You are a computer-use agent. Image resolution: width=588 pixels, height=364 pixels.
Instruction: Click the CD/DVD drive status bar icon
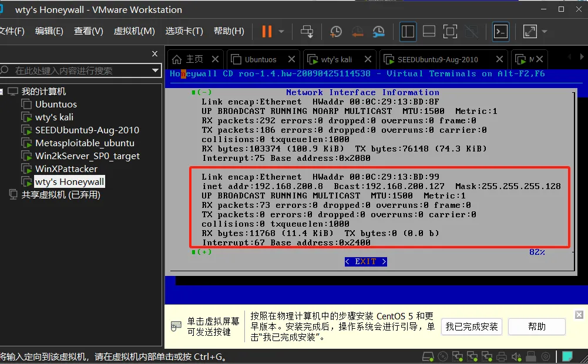coord(443,356)
